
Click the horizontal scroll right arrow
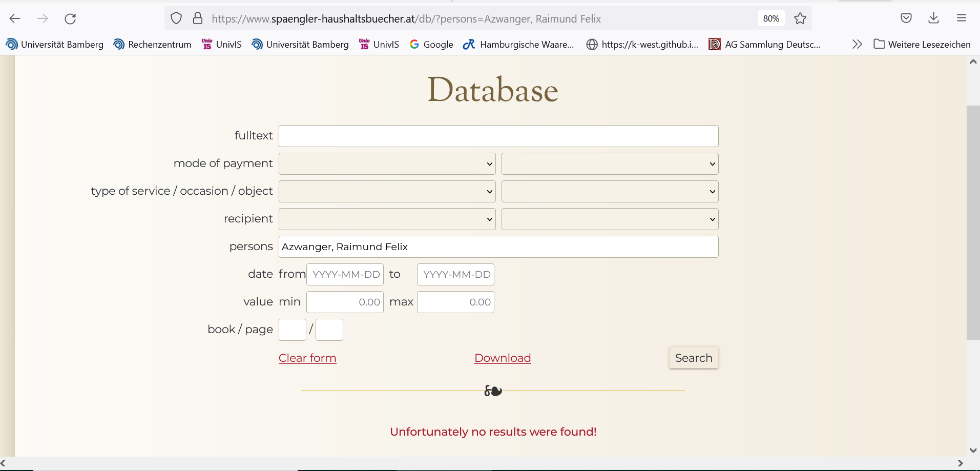pos(960,463)
